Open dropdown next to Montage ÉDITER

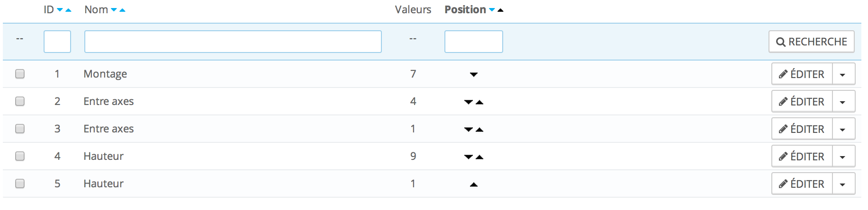(843, 74)
